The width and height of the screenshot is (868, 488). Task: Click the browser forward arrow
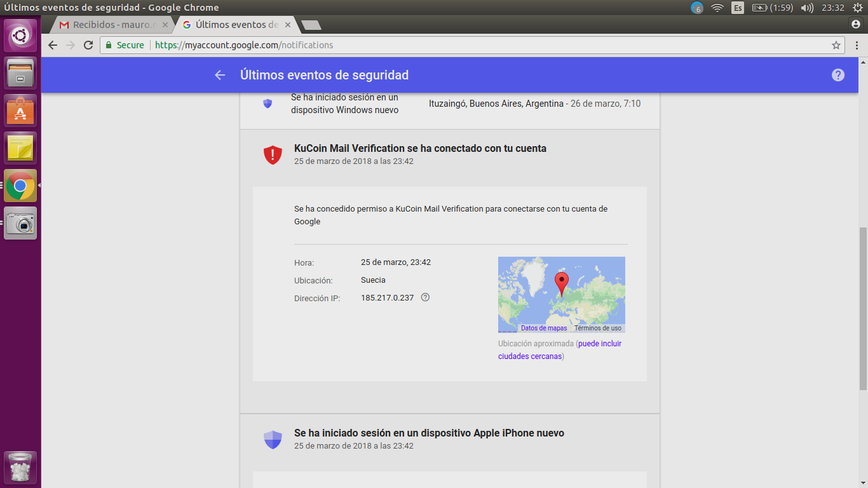click(71, 45)
